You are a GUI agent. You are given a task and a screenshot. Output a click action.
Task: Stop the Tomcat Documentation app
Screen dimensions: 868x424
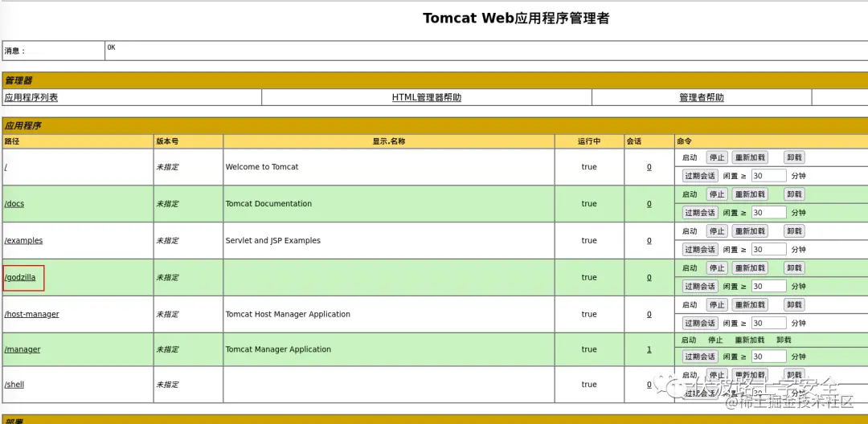pos(717,194)
